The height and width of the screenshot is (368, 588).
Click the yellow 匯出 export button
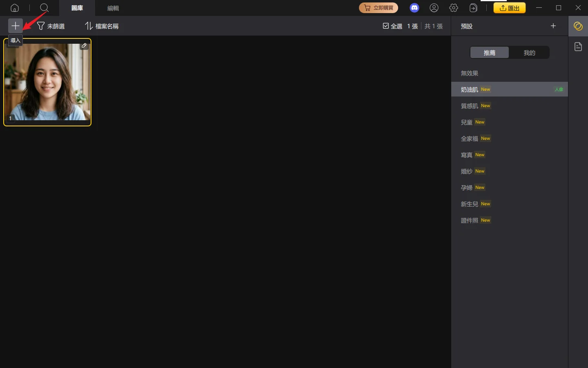[x=509, y=8]
